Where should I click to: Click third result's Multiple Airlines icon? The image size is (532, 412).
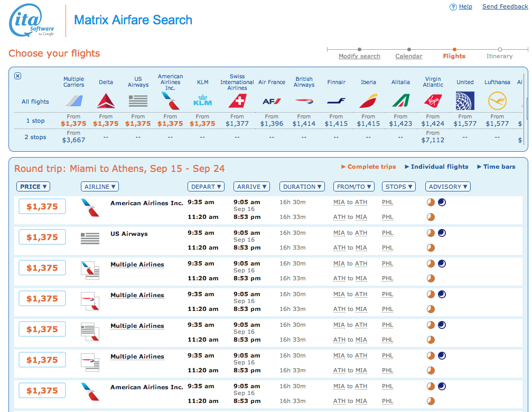90,270
